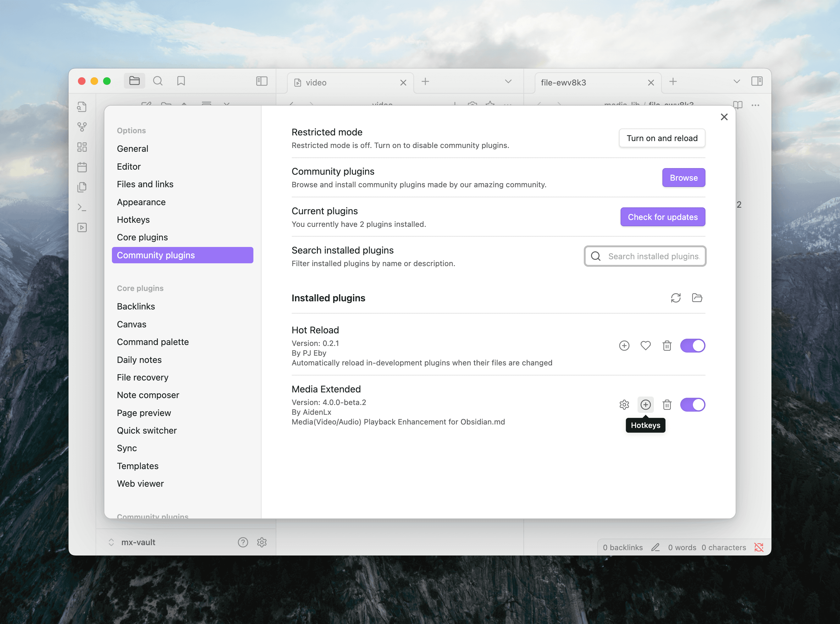Toggle the left sidebar collapse icon

262,81
